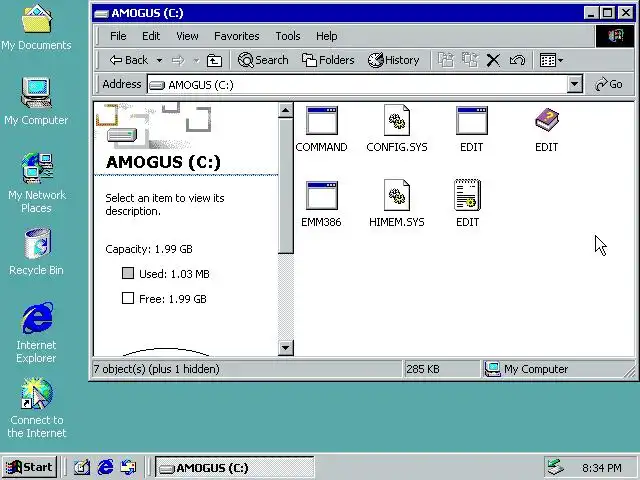Click the 8:34 PM clock
The height and width of the screenshot is (480, 640).
coord(602,468)
